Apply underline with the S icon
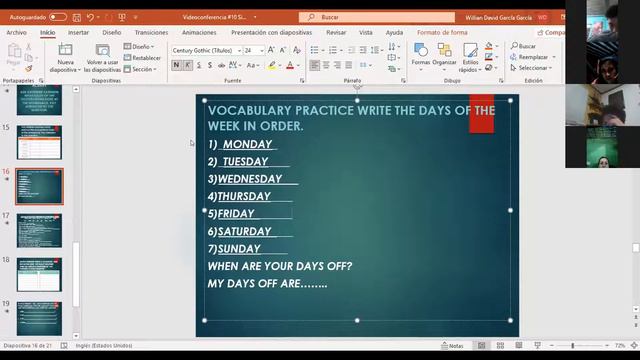This screenshot has width=640, height=360. tap(199, 65)
